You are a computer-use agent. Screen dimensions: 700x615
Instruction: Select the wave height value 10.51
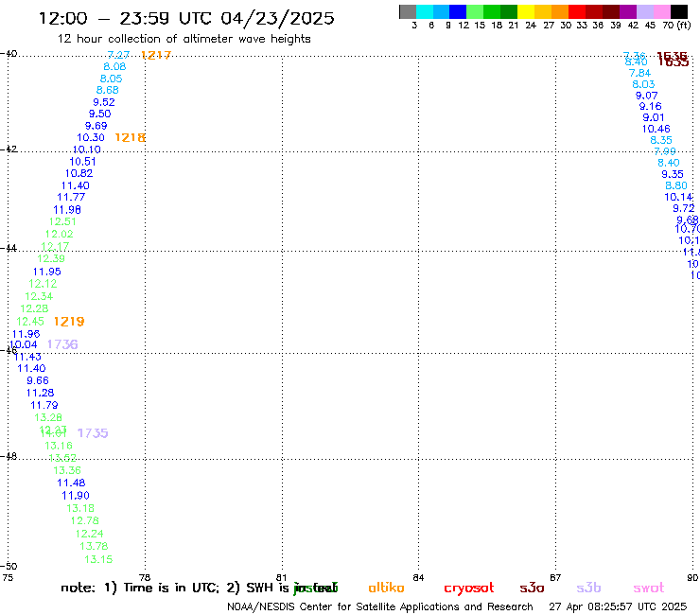(82, 162)
